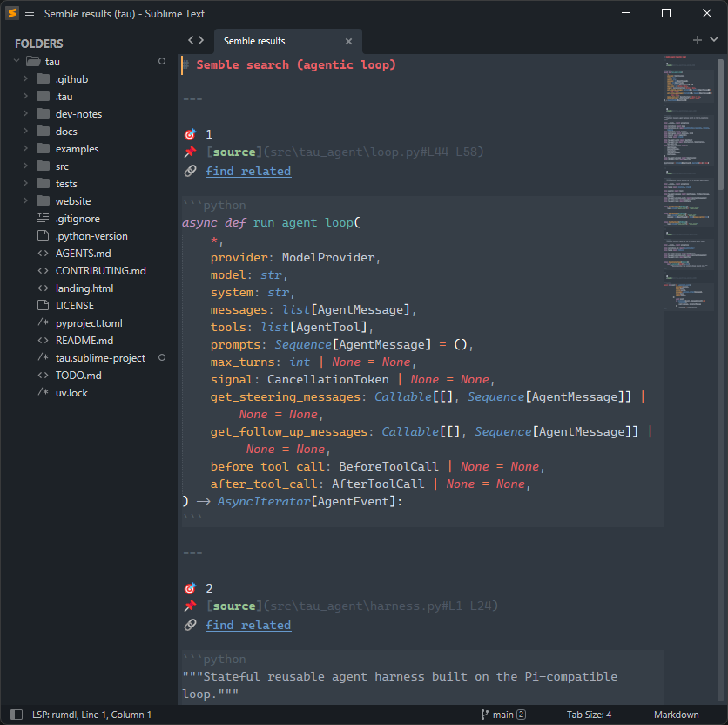Viewport: 728px width, 725px height.
Task: Click the TODO.md file icon
Action: (44, 375)
